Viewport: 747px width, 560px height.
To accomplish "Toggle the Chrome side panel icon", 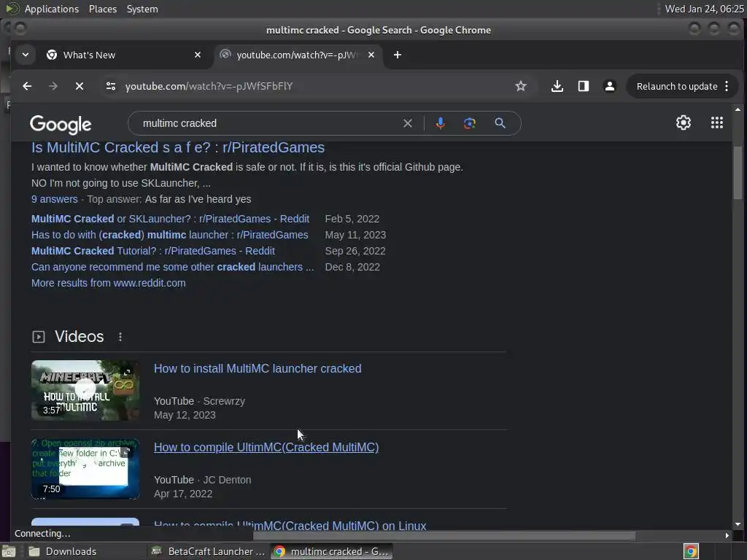I will 583,86.
